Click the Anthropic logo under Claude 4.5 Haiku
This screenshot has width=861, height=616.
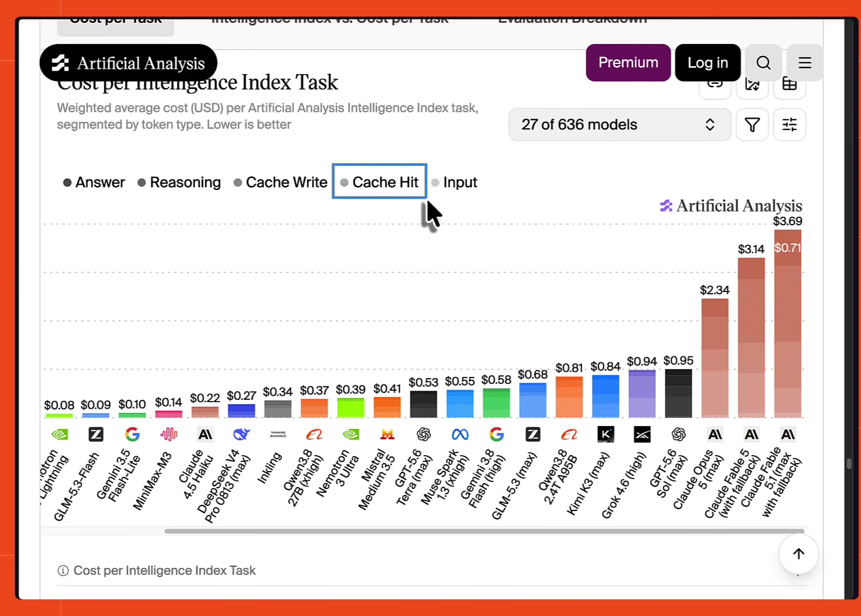click(205, 435)
